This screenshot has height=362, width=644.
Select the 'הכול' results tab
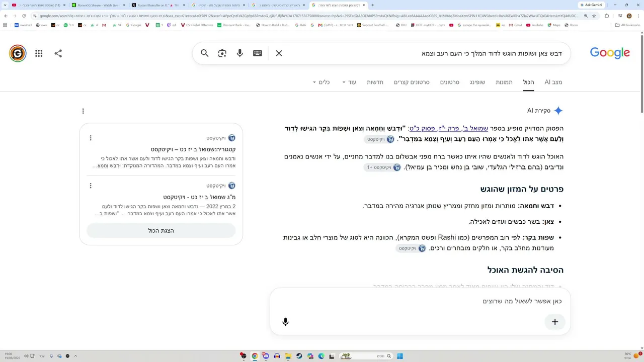(x=528, y=82)
